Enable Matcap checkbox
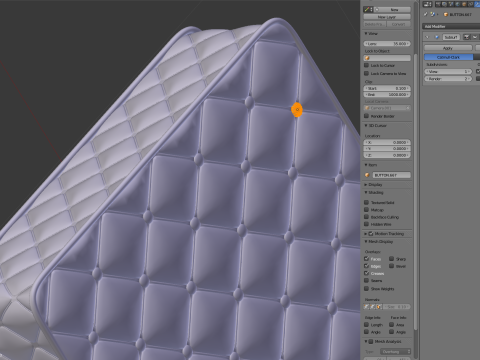This screenshot has width=480, height=360. point(366,210)
